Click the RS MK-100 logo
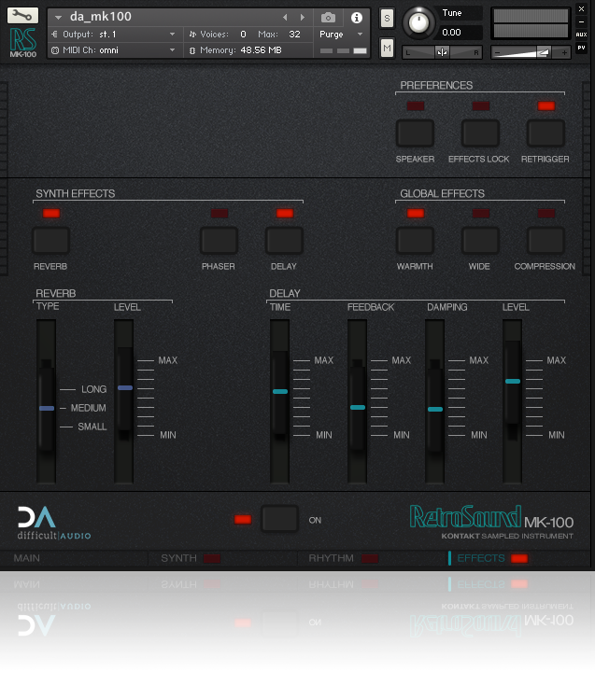595x700 pixels. click(22, 43)
